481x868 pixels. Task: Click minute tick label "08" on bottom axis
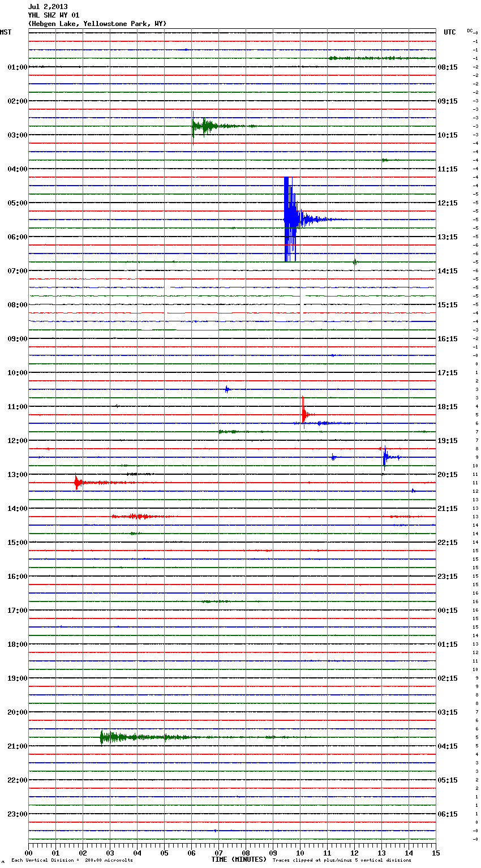[246, 853]
